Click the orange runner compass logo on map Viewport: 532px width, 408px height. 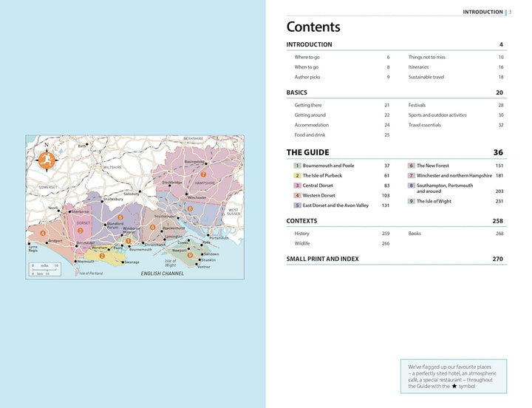click(x=47, y=160)
